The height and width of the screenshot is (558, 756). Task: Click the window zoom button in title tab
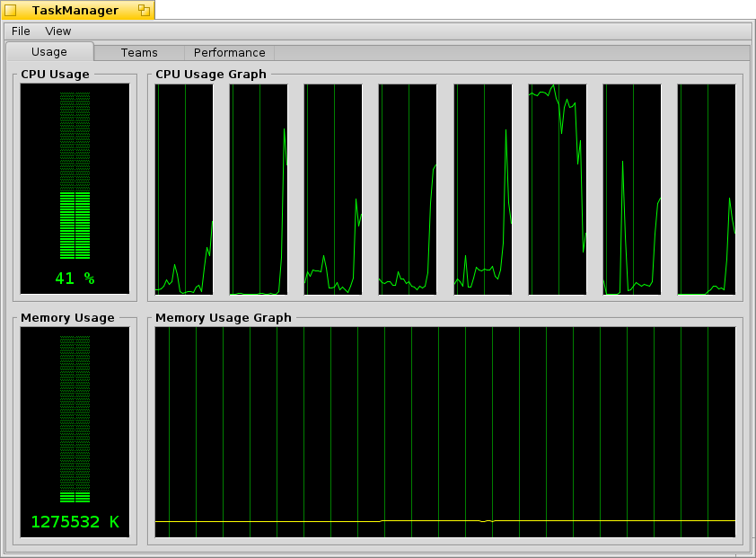144,10
